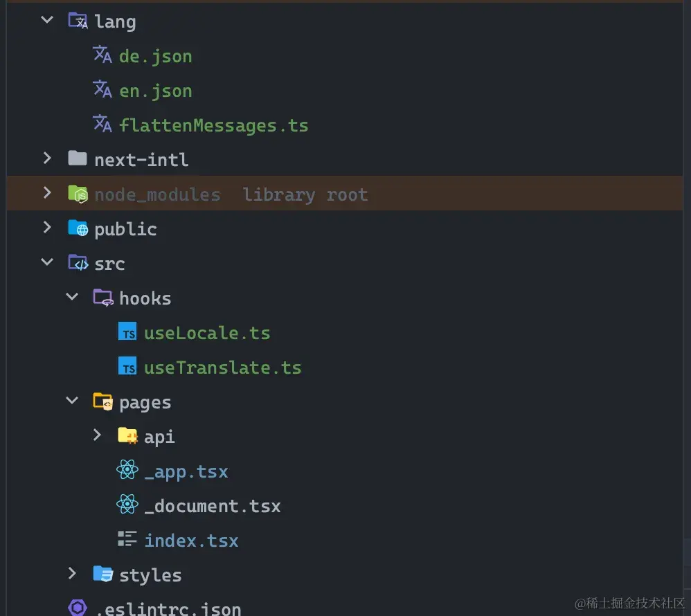The width and height of the screenshot is (691, 616).
Task: Click the React icon beside _app.tsx
Action: [x=127, y=470]
